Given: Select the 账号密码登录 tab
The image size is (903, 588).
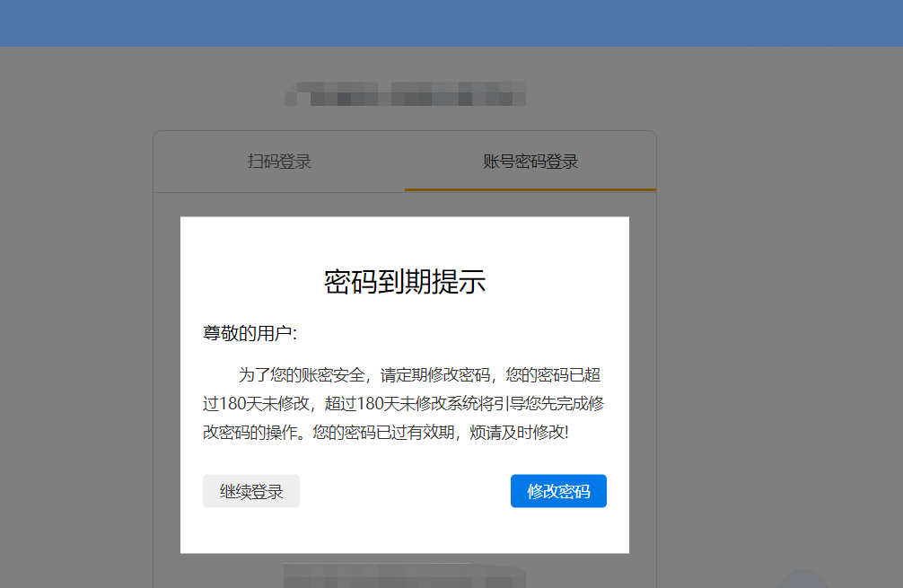Looking at the screenshot, I should [x=530, y=162].
